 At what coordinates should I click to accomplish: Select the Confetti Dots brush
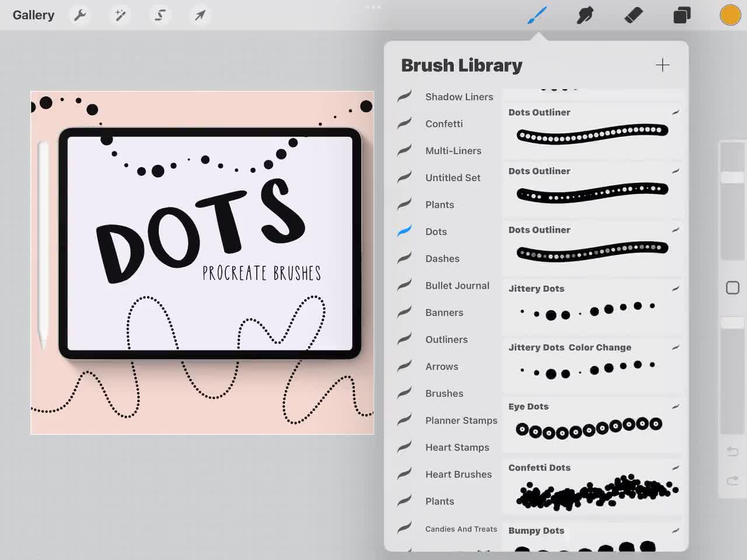pos(592,486)
